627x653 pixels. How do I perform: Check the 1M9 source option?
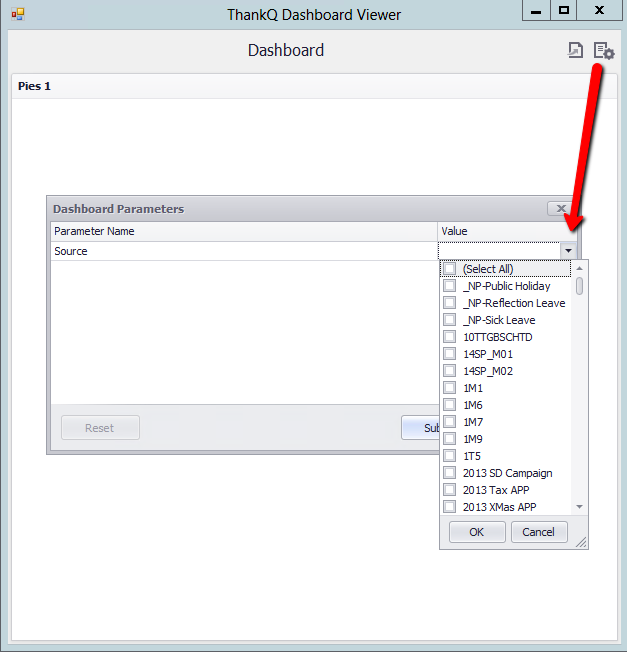450,439
